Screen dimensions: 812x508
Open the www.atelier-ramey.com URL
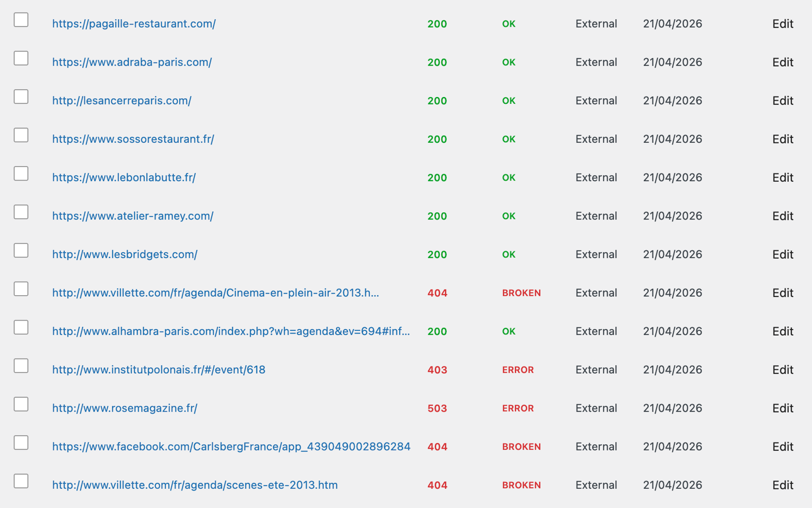[133, 216]
